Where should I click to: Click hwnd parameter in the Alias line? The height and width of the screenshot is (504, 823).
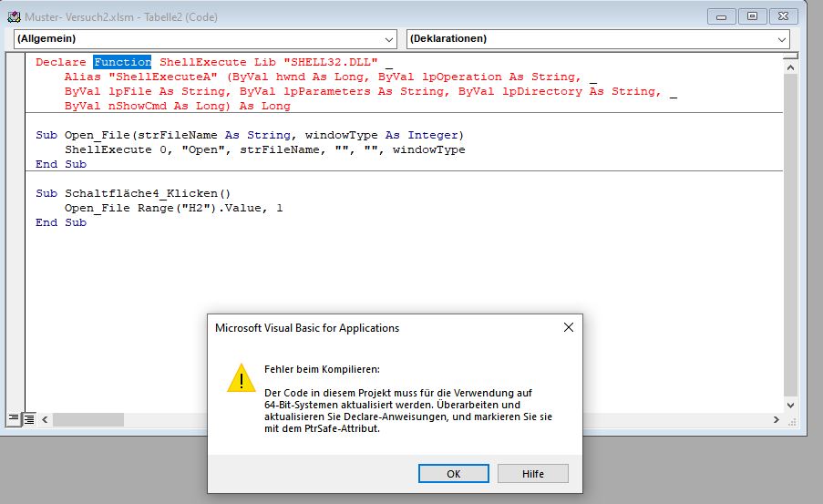pyautogui.click(x=290, y=77)
